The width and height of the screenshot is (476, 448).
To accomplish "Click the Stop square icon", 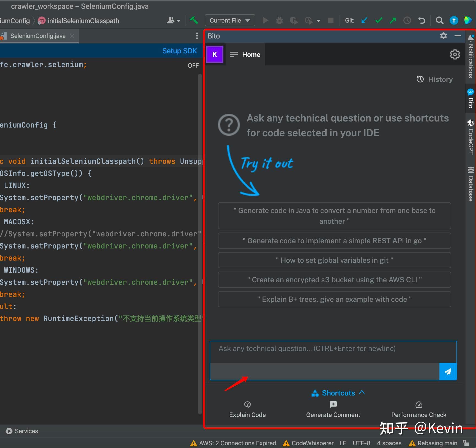I will (331, 20).
